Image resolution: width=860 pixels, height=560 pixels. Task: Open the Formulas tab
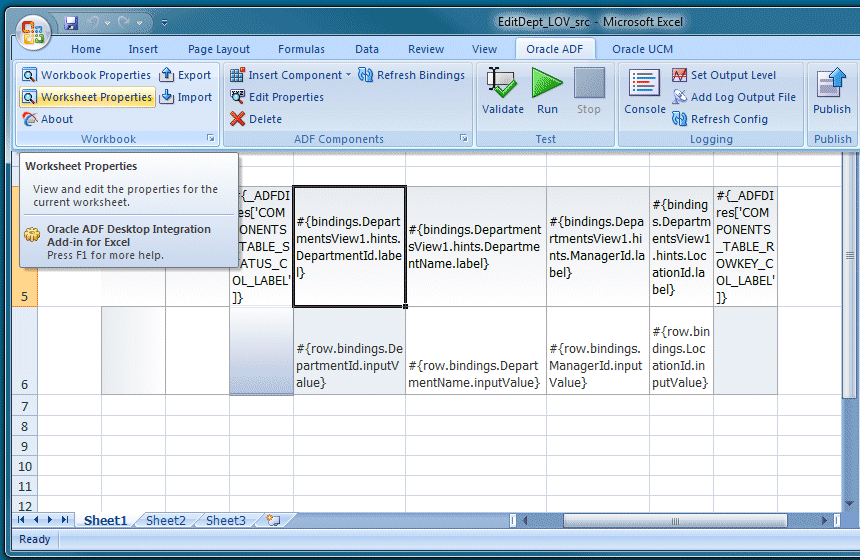301,49
